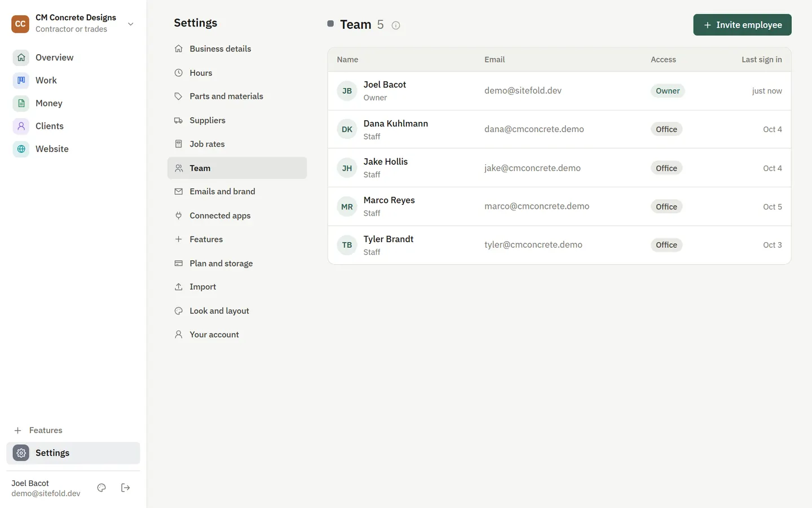Click Office badge in Dana Kuhlmann row
812x508 pixels.
pos(667,129)
